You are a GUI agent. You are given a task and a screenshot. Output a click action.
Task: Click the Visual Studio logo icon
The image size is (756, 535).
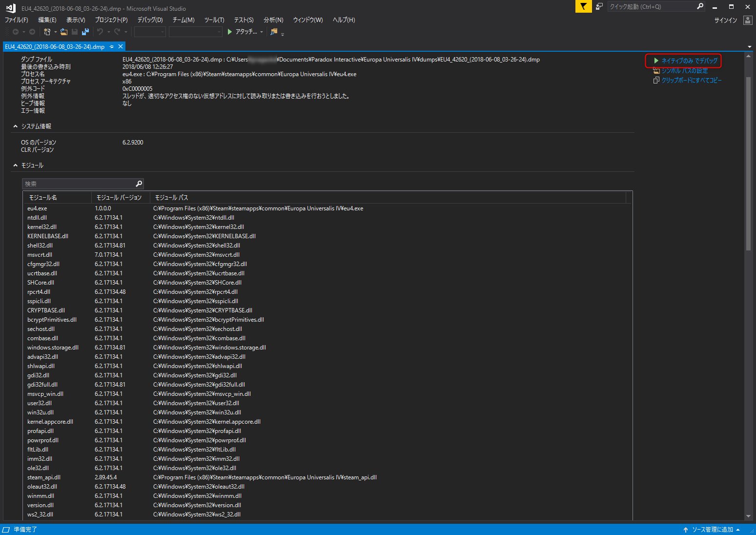pyautogui.click(x=11, y=8)
